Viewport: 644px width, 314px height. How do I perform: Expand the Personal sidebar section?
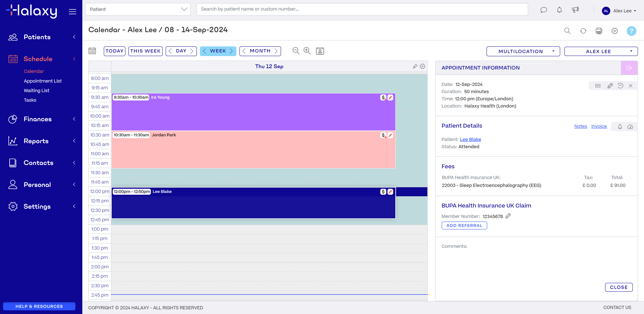pyautogui.click(x=42, y=185)
